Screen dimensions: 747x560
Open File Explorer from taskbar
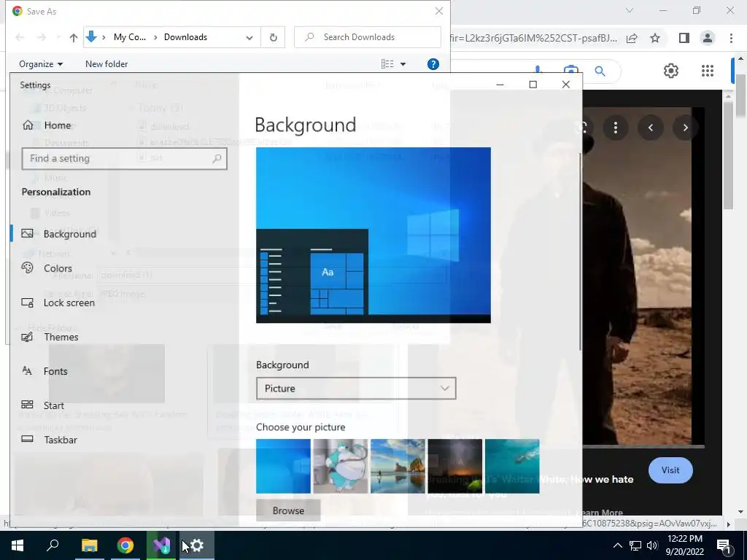click(89, 545)
